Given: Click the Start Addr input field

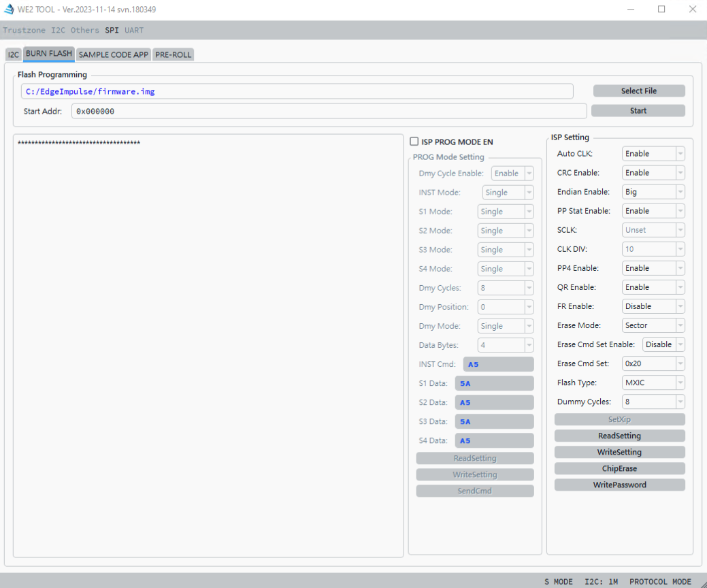Looking at the screenshot, I should pos(329,112).
